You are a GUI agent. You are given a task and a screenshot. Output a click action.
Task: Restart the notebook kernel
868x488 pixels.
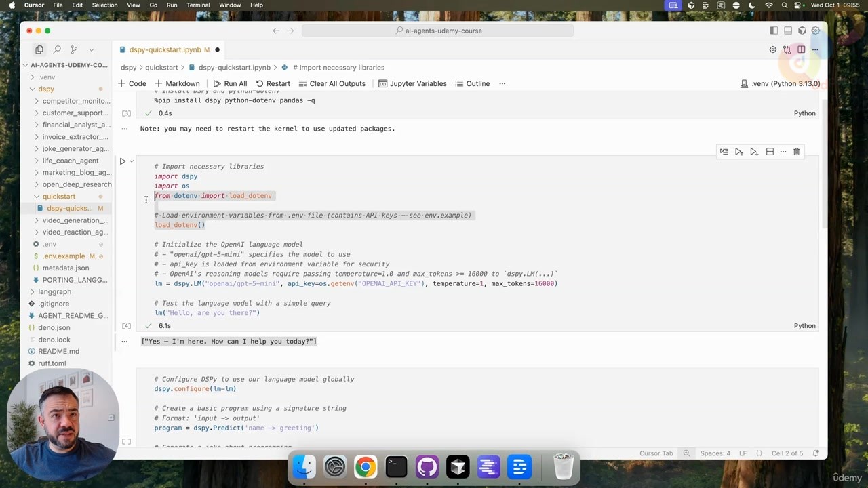pos(273,83)
